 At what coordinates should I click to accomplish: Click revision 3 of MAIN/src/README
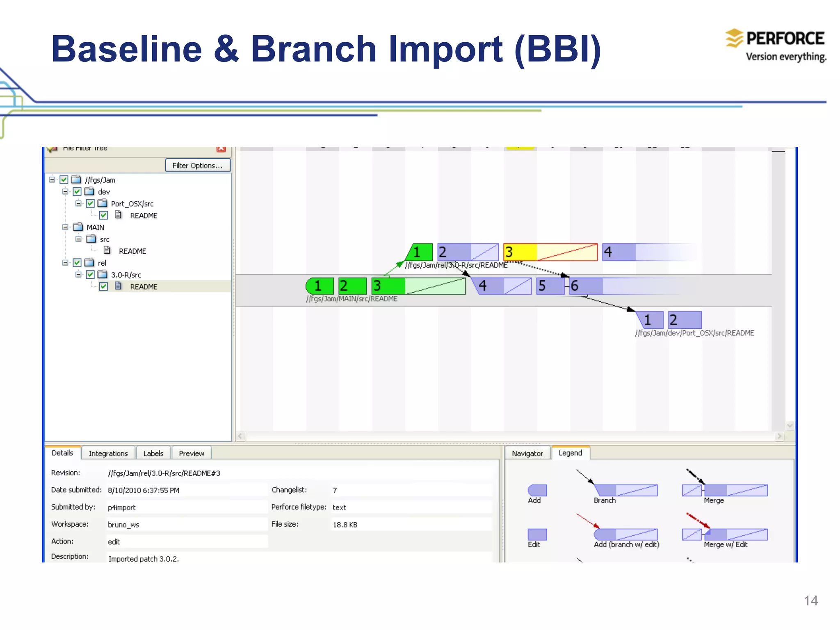point(419,286)
